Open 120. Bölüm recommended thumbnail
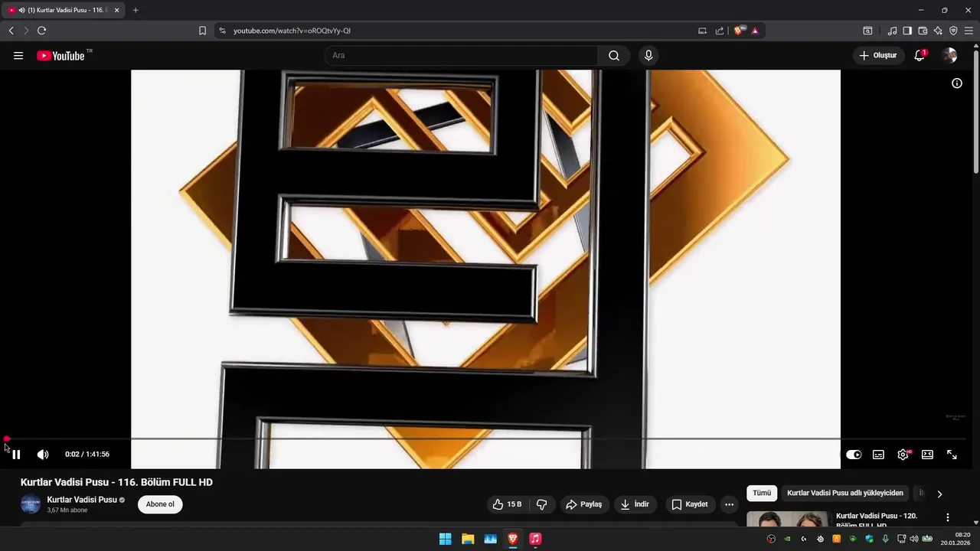The width and height of the screenshot is (980, 551). tap(787, 519)
